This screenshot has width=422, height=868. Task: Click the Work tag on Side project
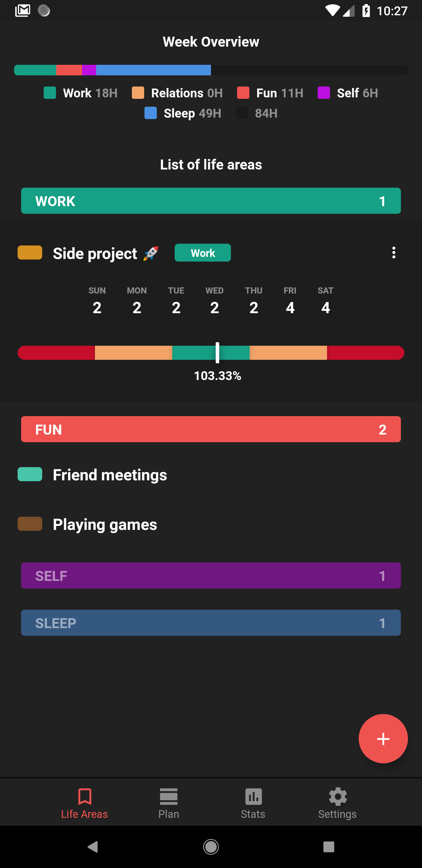(203, 253)
